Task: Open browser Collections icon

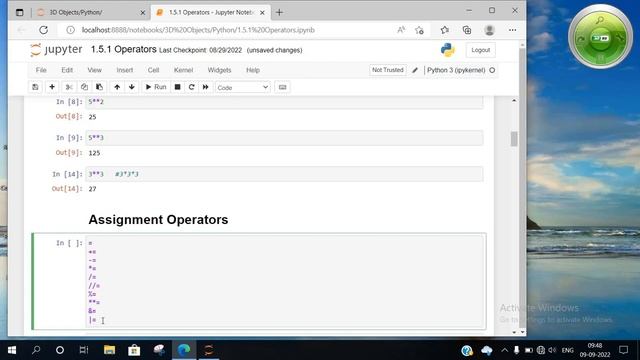Action: 467,30
